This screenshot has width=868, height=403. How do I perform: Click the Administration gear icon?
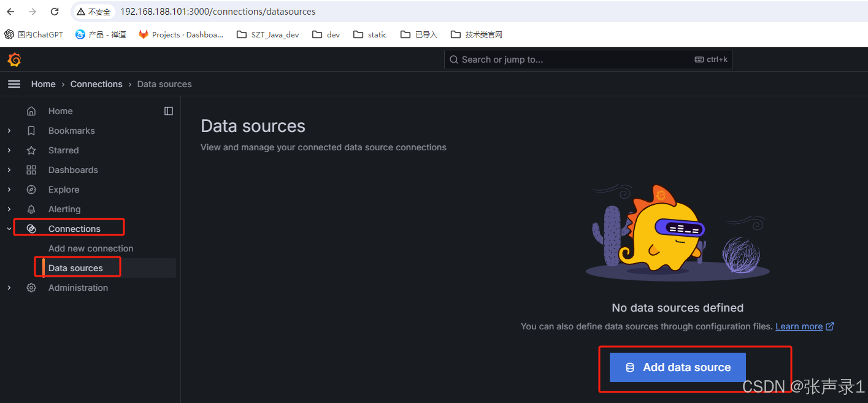[31, 288]
